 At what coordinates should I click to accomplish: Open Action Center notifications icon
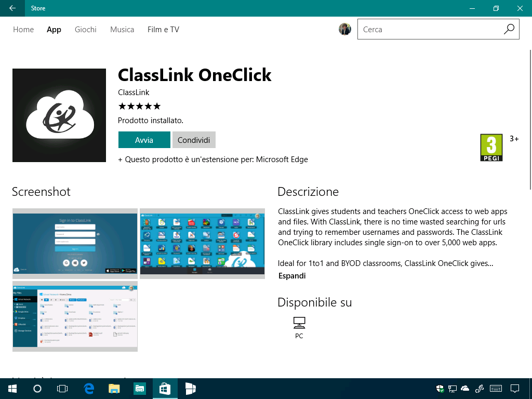[515, 389]
